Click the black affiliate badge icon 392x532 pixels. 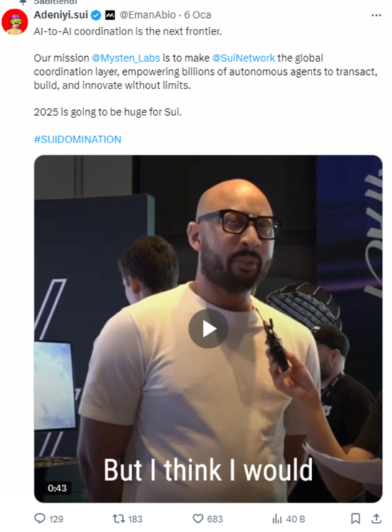110,15
